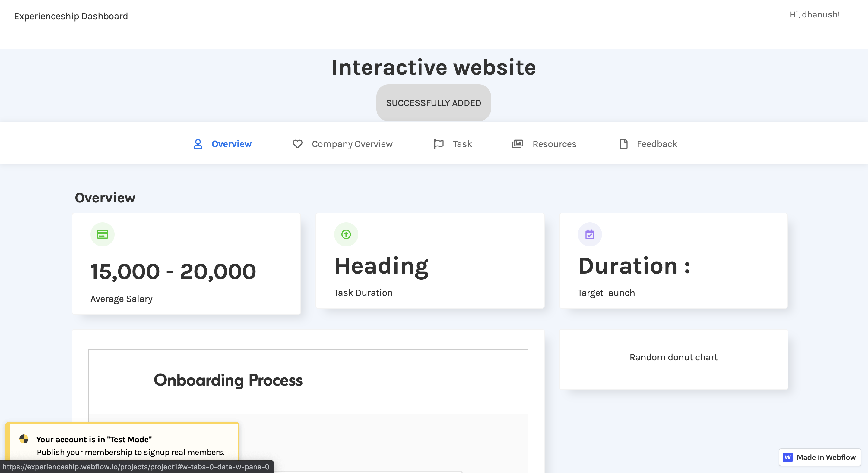Click the flag icon beside Task
Image resolution: width=868 pixels, height=473 pixels.
click(439, 144)
